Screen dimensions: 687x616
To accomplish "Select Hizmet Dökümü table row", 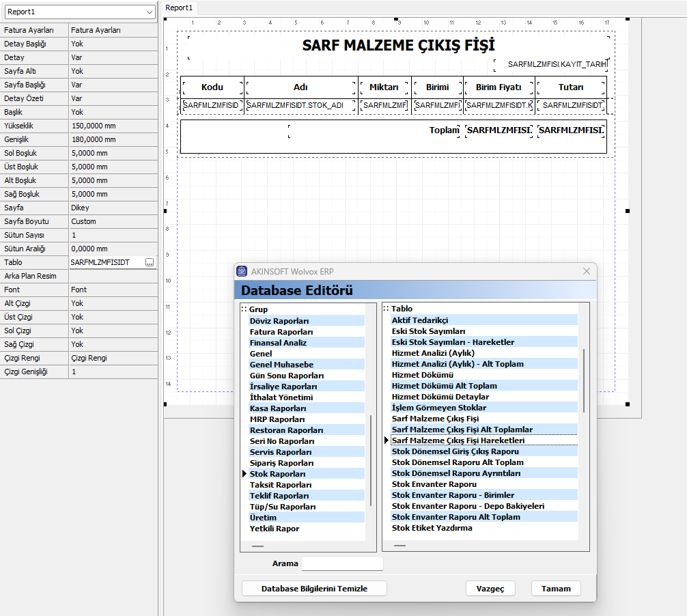I will pos(484,375).
